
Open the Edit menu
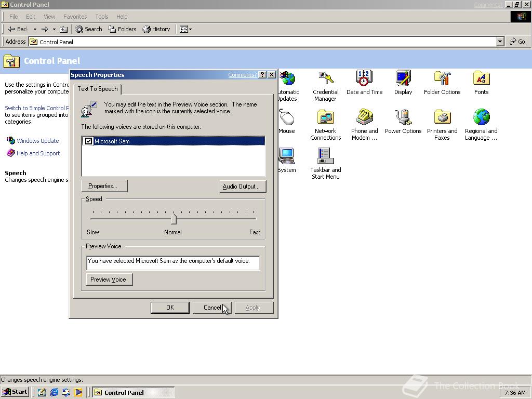(31, 17)
